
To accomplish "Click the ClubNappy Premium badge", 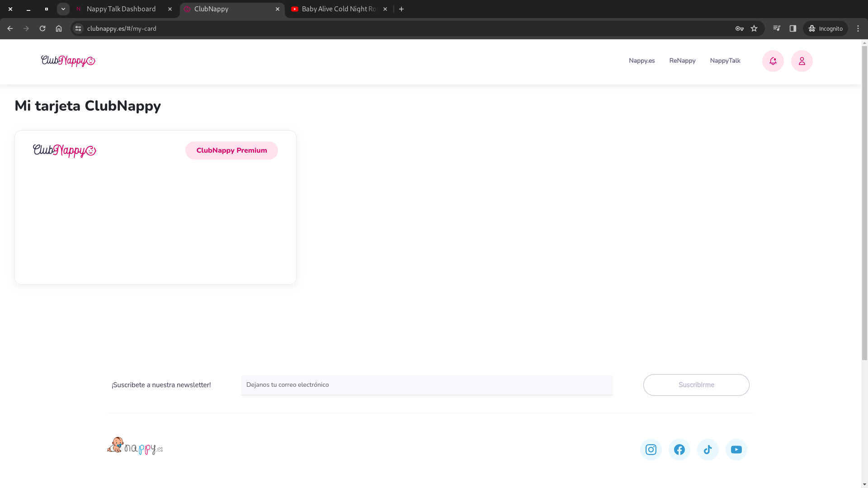I will click(x=231, y=150).
